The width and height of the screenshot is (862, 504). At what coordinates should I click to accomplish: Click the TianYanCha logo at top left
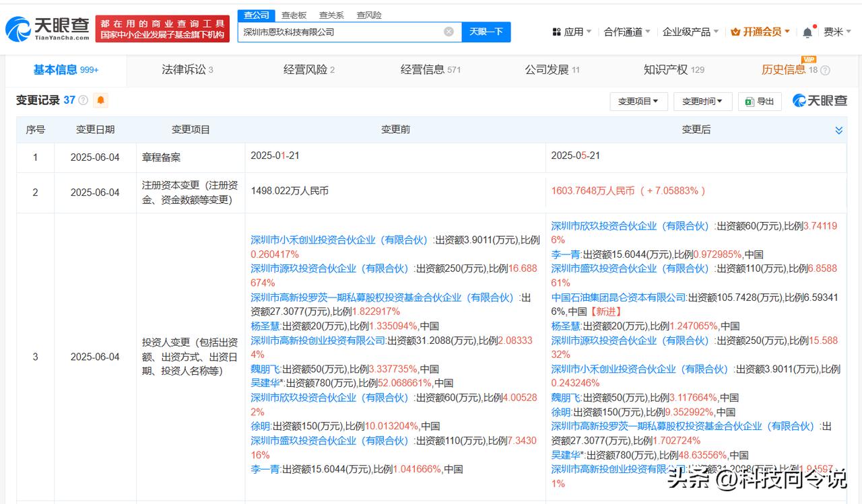(x=47, y=29)
